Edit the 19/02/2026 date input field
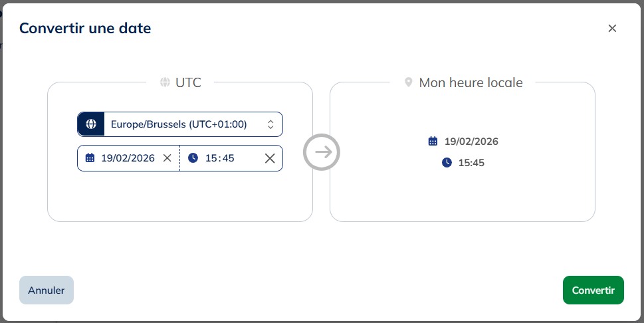Image resolution: width=644 pixels, height=323 pixels. (x=128, y=158)
